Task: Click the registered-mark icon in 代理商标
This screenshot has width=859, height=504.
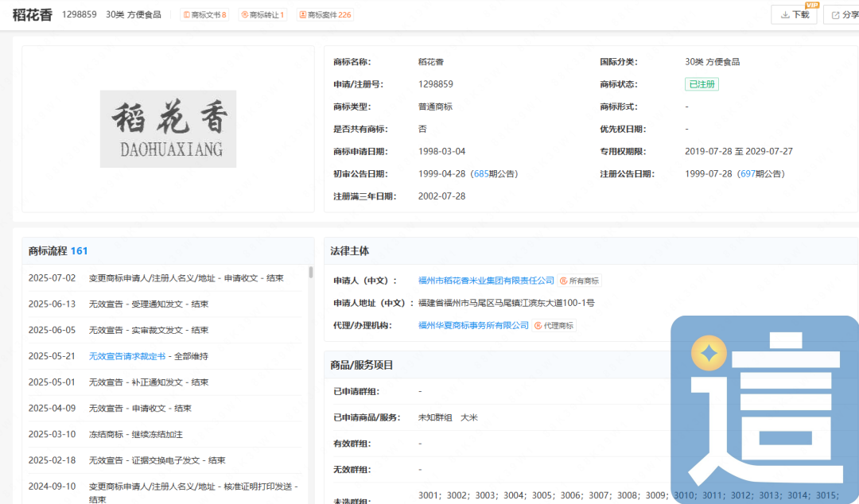Action: click(x=538, y=325)
